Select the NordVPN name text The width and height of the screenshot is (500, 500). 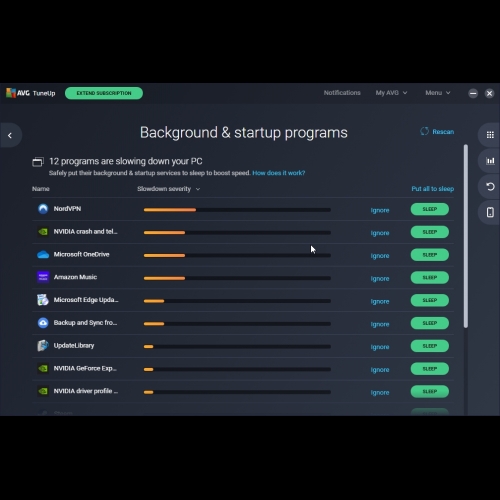tap(67, 209)
